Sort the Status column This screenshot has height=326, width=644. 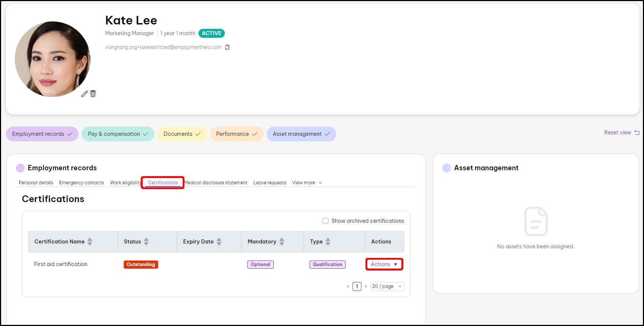tap(146, 242)
